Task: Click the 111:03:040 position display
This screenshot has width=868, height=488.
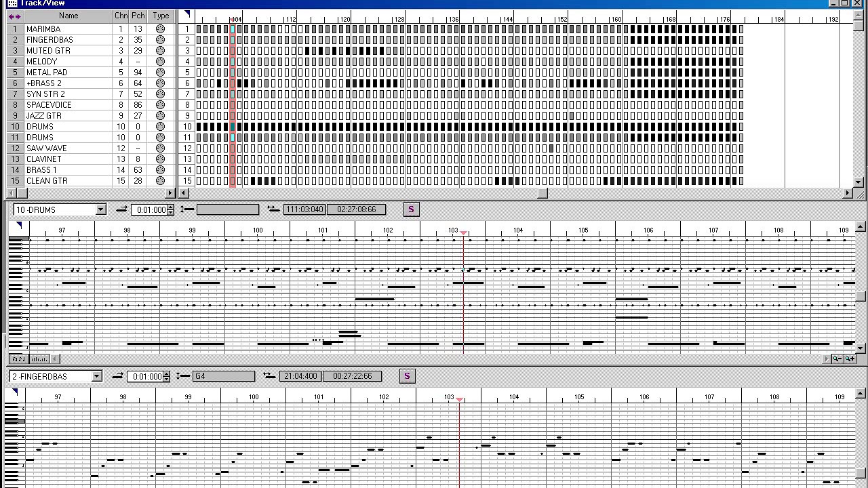Action: click(304, 209)
